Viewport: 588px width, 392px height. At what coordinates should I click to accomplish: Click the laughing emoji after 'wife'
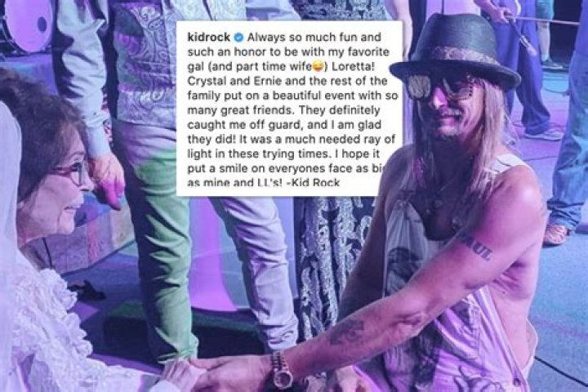pos(318,66)
